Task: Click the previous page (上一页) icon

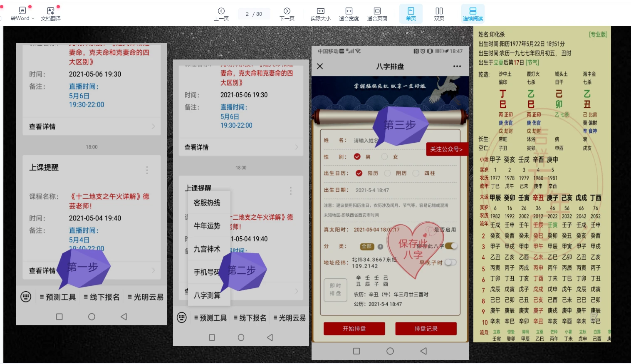Action: tap(221, 11)
